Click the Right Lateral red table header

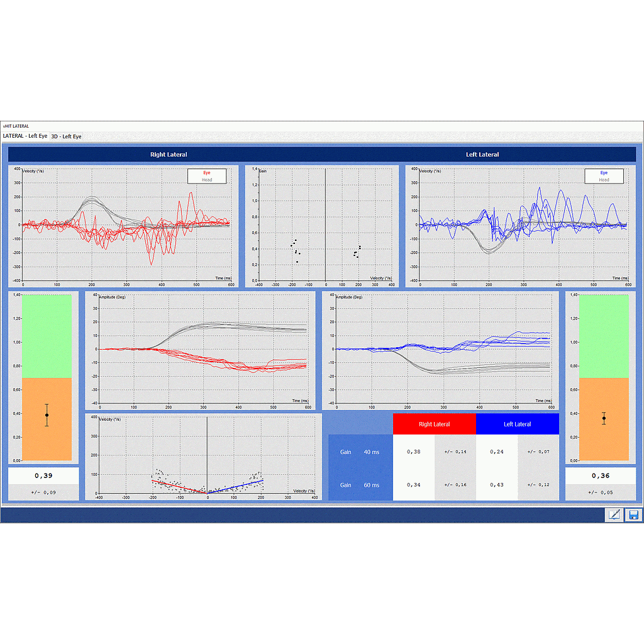pos(434,423)
